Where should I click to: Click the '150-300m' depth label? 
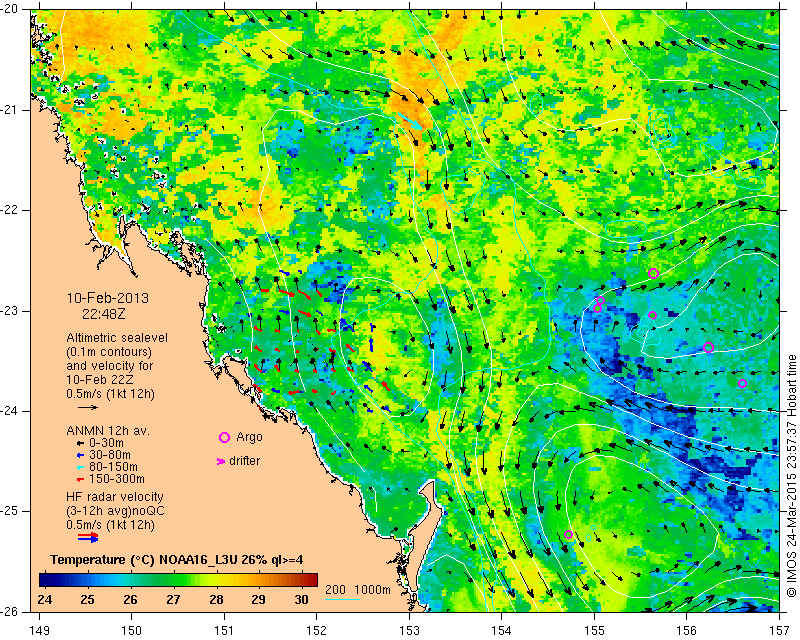coord(117,479)
